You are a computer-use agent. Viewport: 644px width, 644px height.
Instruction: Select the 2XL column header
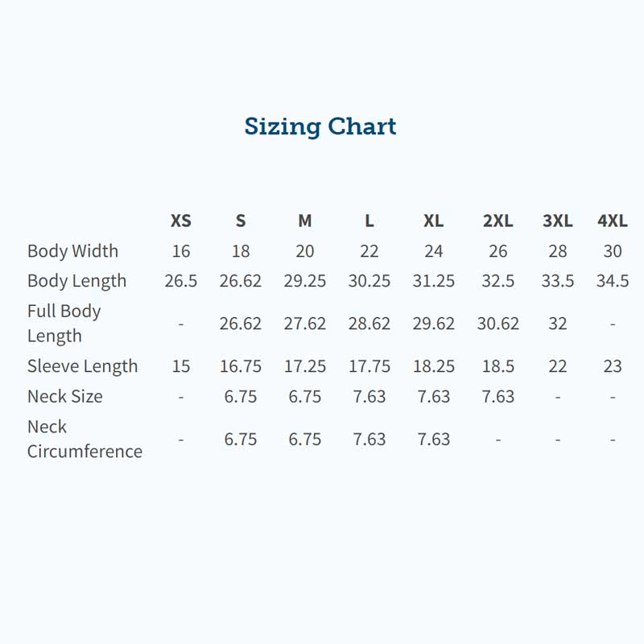[x=497, y=221]
